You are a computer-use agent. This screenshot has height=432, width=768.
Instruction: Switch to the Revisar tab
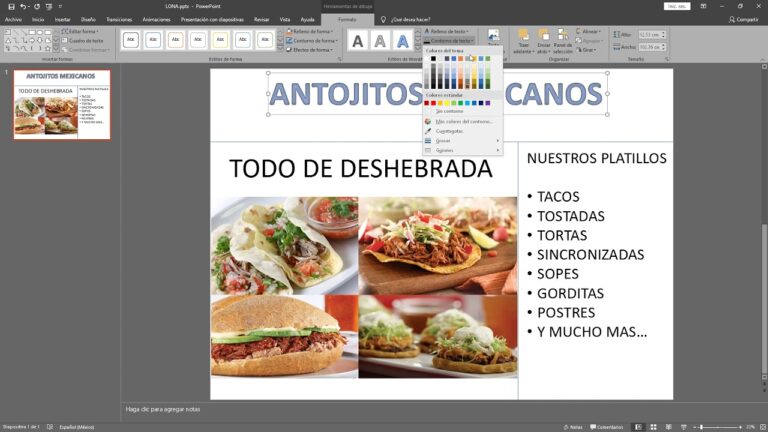point(262,20)
